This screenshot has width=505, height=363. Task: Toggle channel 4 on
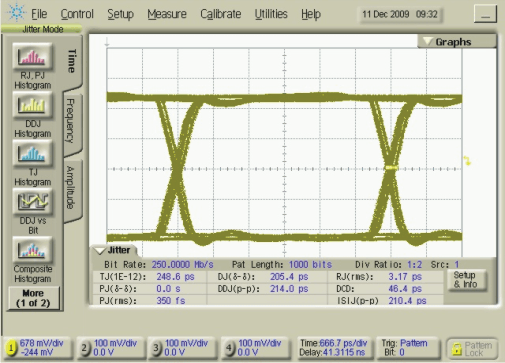(x=229, y=348)
